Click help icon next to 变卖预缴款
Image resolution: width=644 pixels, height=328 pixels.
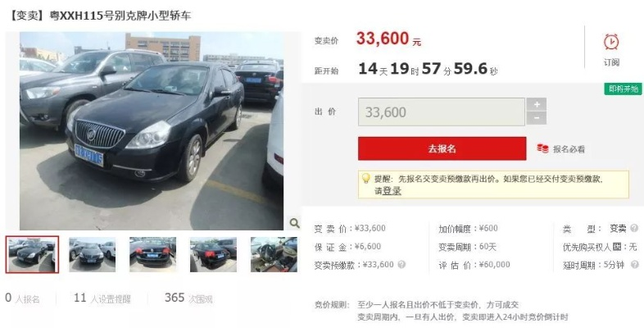coord(401,265)
